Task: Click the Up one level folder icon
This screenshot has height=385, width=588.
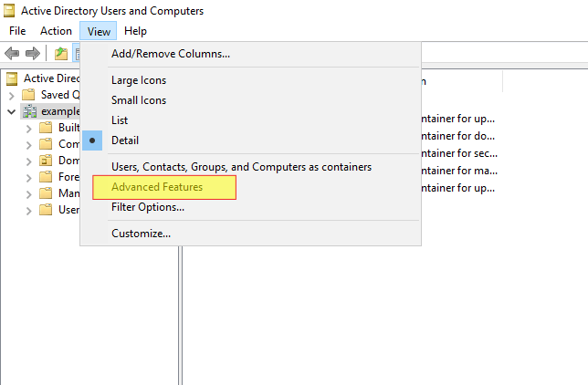Action: pos(61,54)
